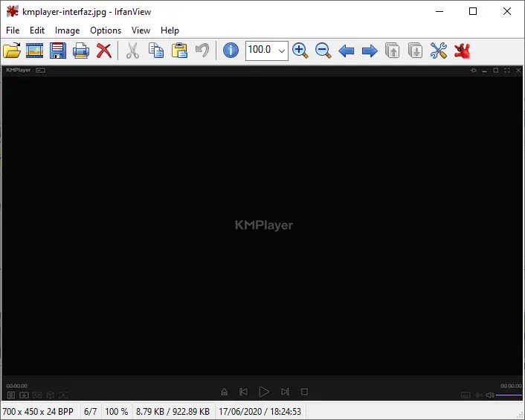Print the image with the printer icon
Screen dimensions: 525x420
pyautogui.click(x=81, y=51)
